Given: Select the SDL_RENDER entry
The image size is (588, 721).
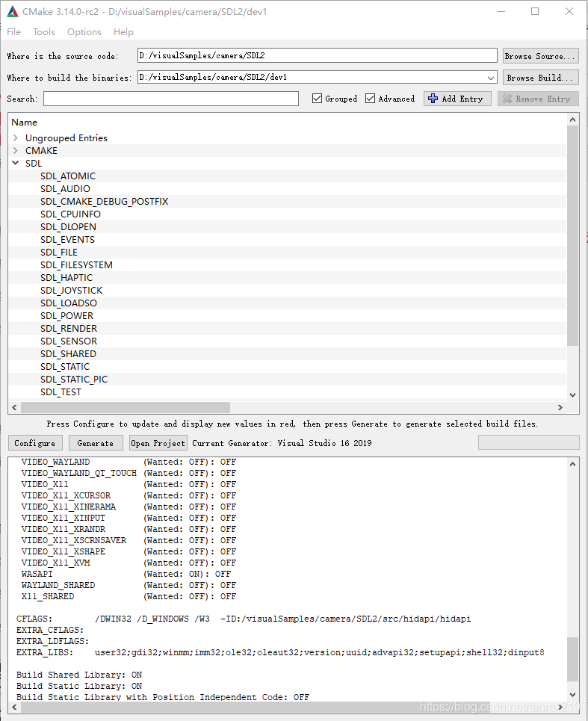Looking at the screenshot, I should tap(69, 328).
